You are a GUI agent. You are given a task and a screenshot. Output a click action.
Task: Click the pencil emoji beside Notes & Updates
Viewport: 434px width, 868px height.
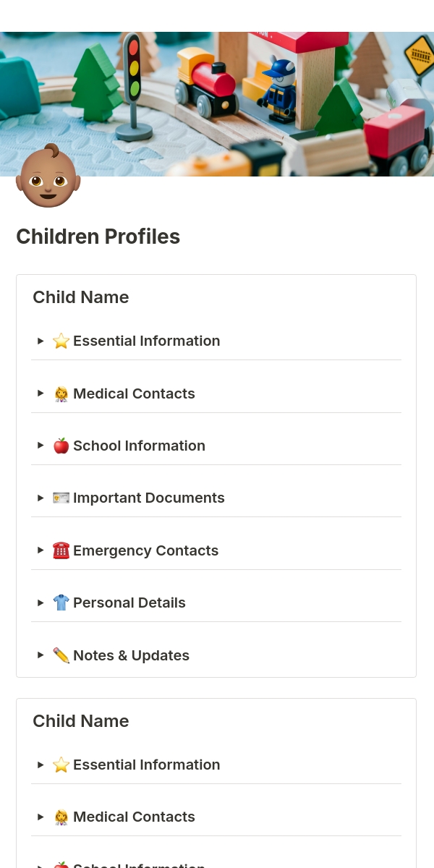[61, 655]
